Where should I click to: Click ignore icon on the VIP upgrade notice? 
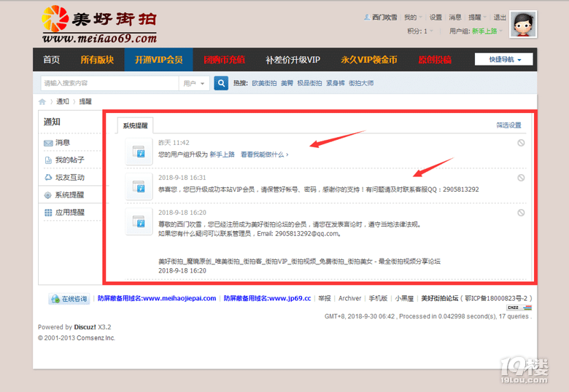click(521, 178)
